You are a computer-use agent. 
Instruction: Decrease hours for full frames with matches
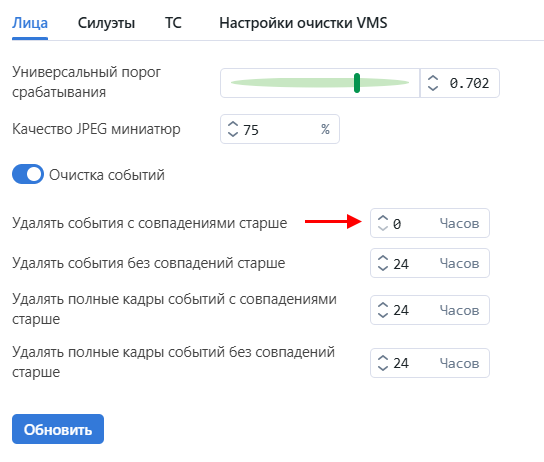(383, 314)
